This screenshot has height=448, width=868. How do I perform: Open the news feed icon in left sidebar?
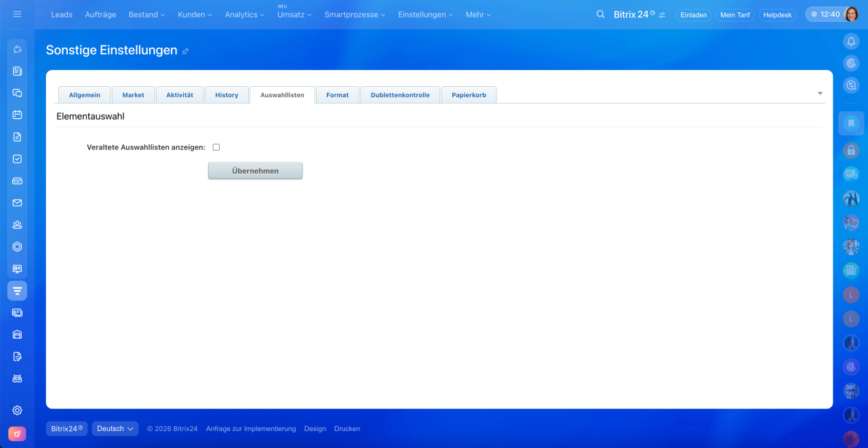pos(17,71)
